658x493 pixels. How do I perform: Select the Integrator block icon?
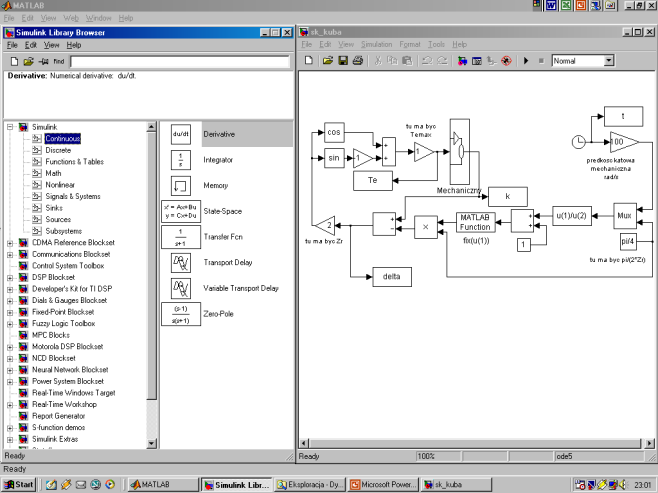pyautogui.click(x=181, y=160)
